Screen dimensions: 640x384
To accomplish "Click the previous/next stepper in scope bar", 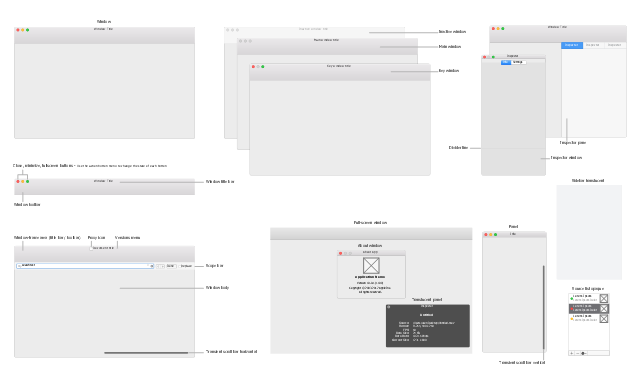I will point(160,266).
